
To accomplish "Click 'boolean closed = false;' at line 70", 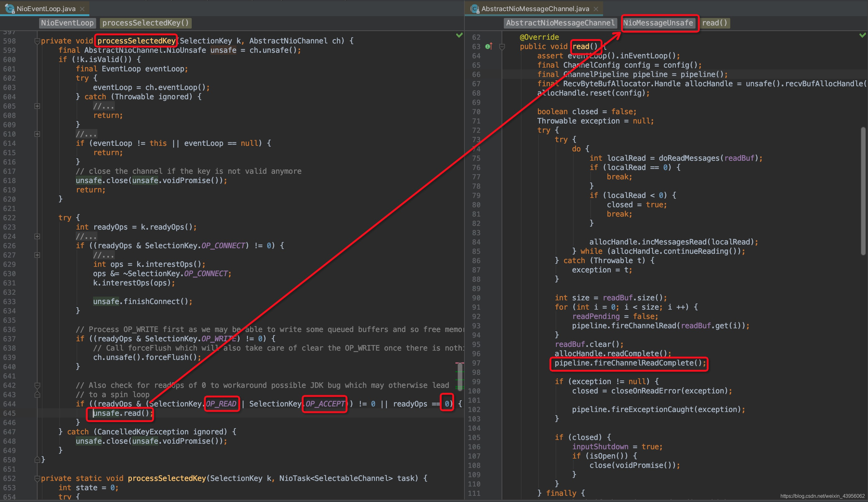I will tap(587, 112).
